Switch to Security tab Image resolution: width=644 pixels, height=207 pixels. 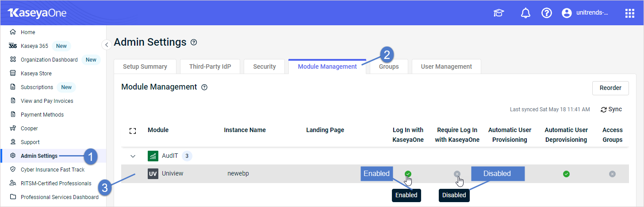point(264,66)
